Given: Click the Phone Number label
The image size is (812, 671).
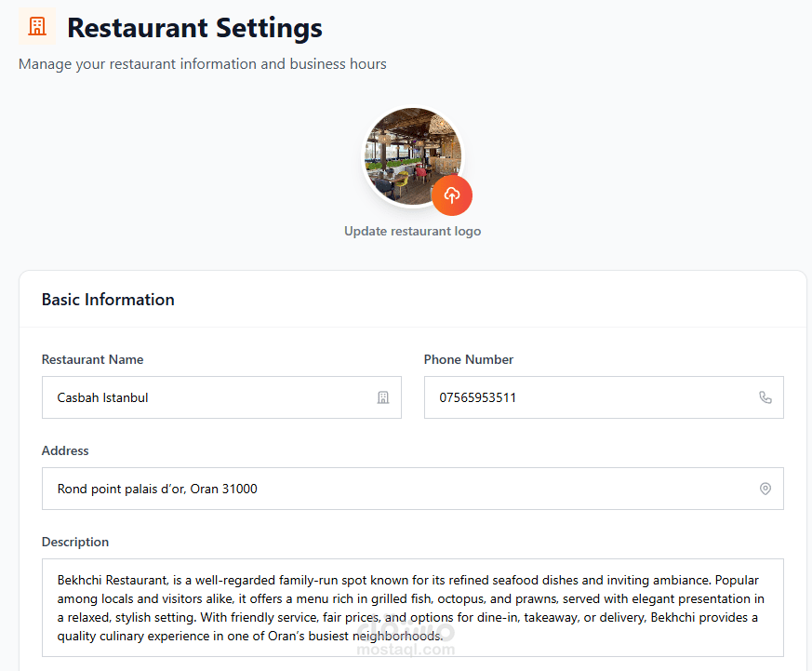Looking at the screenshot, I should pyautogui.click(x=469, y=359).
